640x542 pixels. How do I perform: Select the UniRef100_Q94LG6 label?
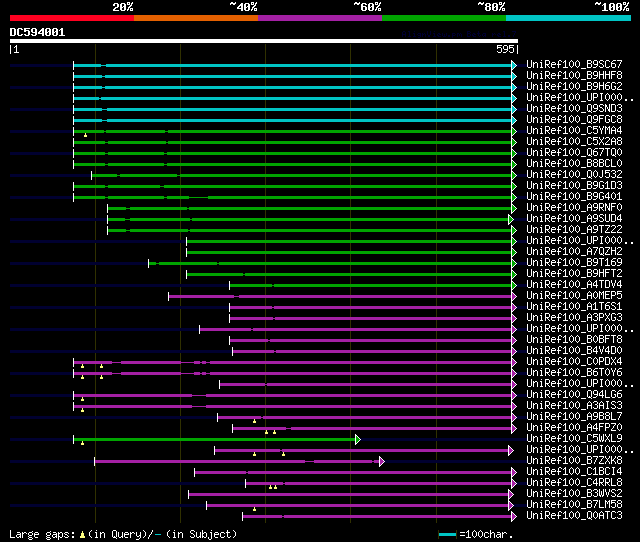[x=574, y=395]
